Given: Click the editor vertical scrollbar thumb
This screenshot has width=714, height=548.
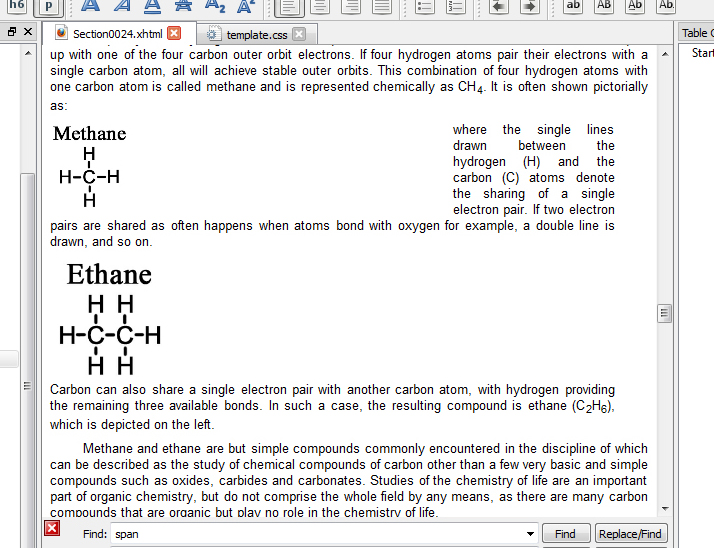Looking at the screenshot, I should [665, 313].
